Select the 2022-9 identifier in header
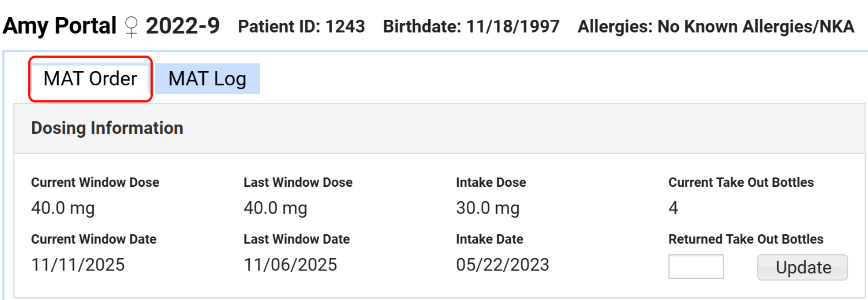Screen dimensions: 868x300 (183, 26)
